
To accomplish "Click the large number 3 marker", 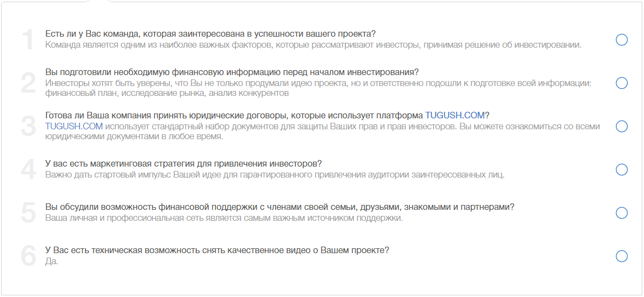I will click(29, 126).
